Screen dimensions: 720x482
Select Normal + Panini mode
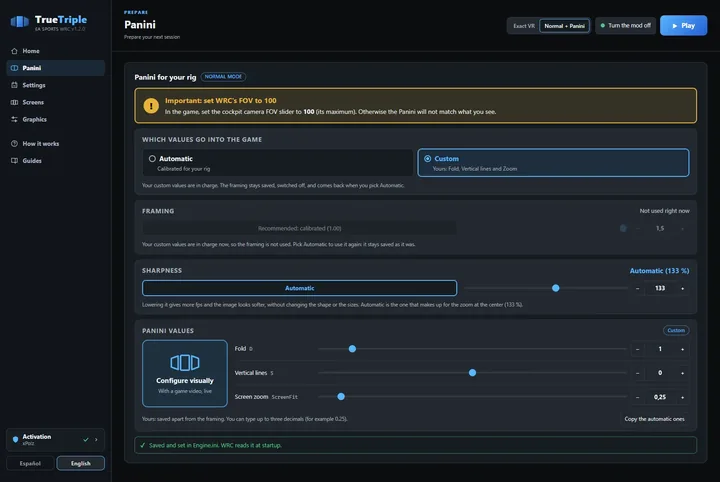click(x=564, y=26)
